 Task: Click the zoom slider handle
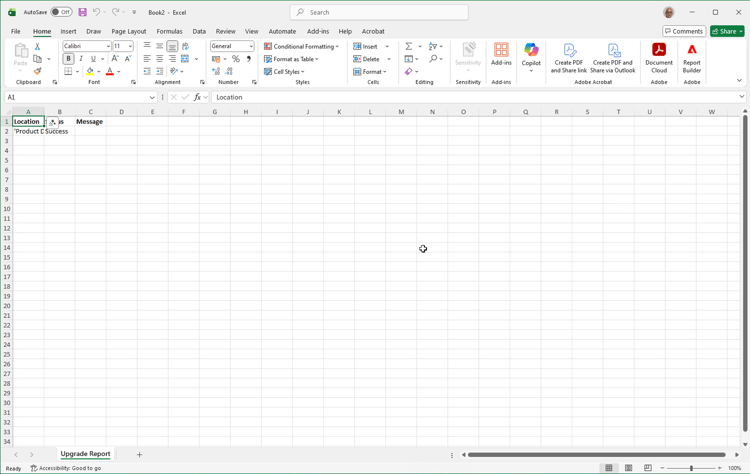[691, 468]
